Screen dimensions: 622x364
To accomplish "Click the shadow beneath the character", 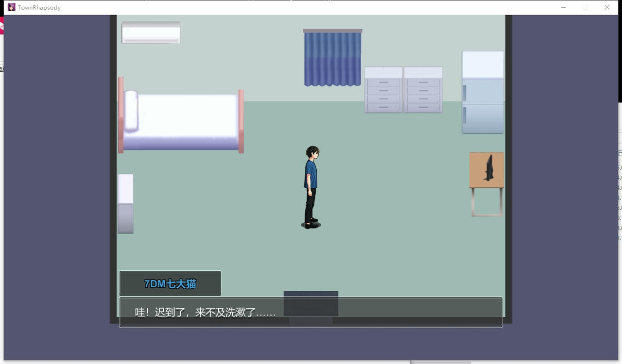I will [x=311, y=224].
